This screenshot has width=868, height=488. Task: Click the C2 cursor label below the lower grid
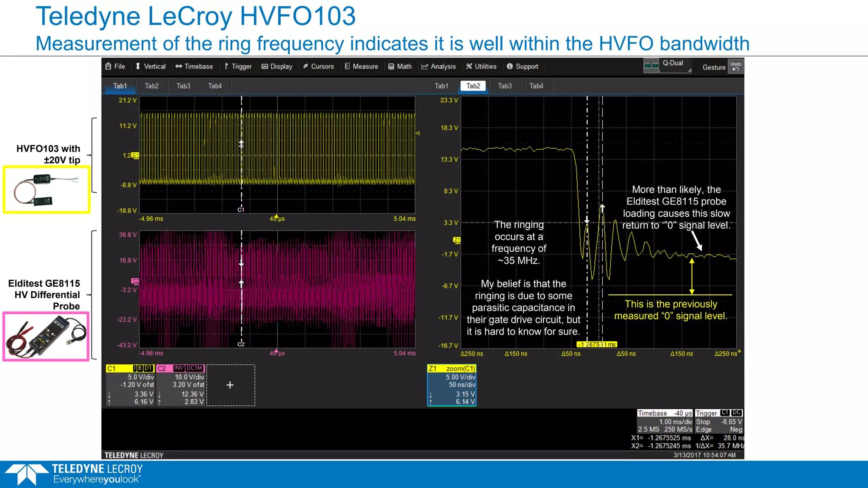(x=241, y=344)
